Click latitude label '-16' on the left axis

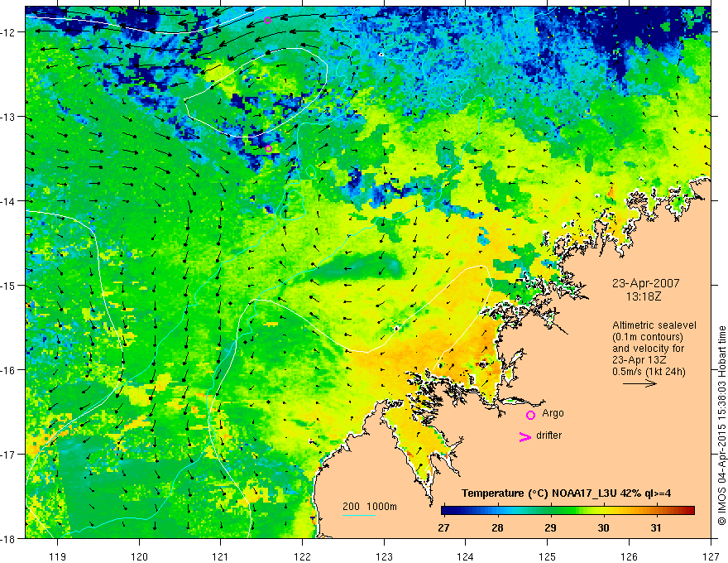(8, 370)
